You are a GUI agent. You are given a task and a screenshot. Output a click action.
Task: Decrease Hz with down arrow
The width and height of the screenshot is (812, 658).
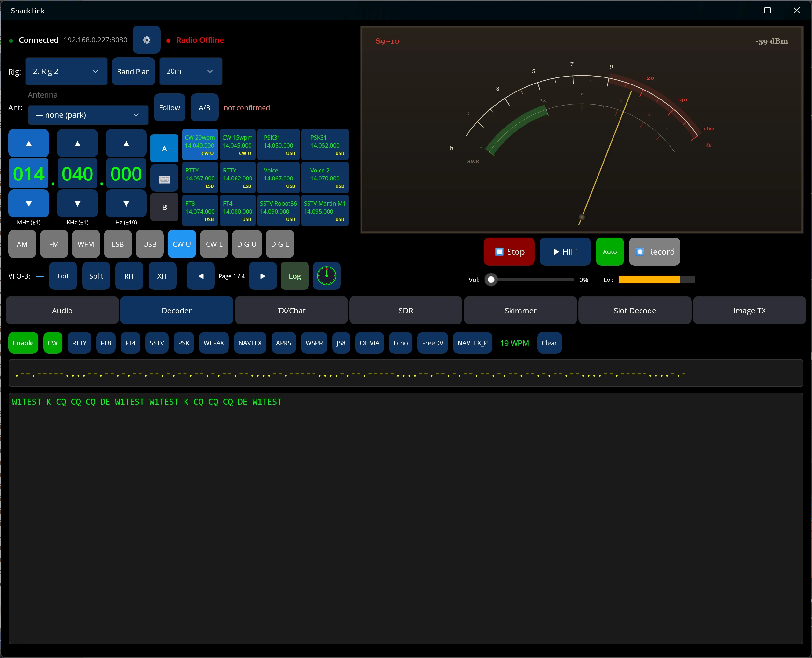click(126, 203)
